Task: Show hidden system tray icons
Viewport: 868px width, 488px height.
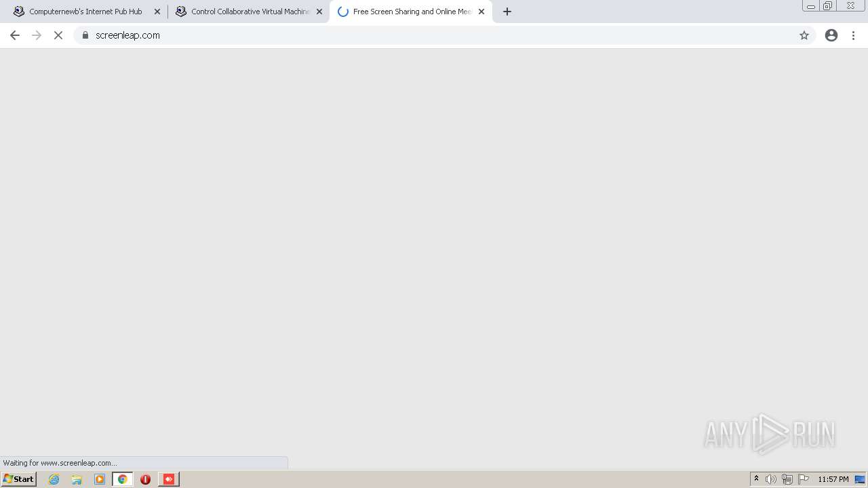Action: (756, 479)
